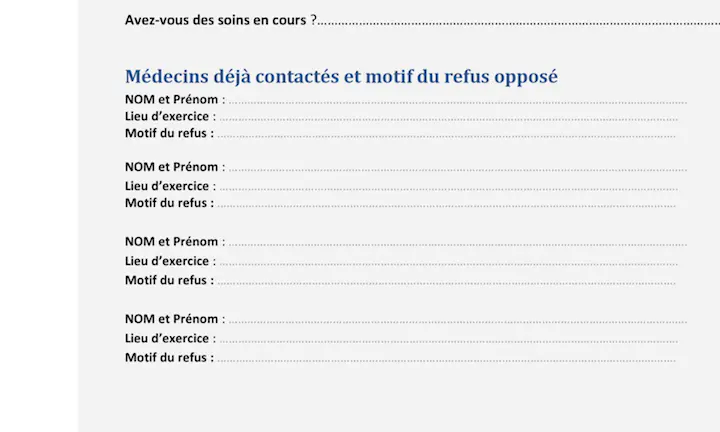Click the second "Lieu d'exercice" label text
This screenshot has width=720, height=432.
click(167, 186)
